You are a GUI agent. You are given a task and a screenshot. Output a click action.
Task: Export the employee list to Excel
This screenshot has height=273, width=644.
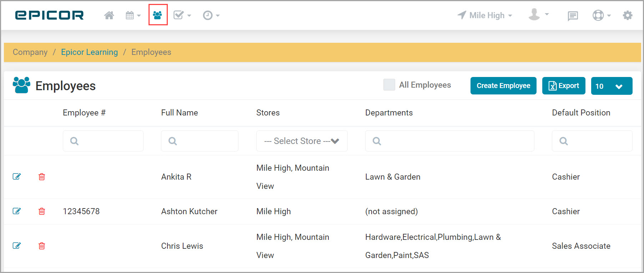[564, 86]
